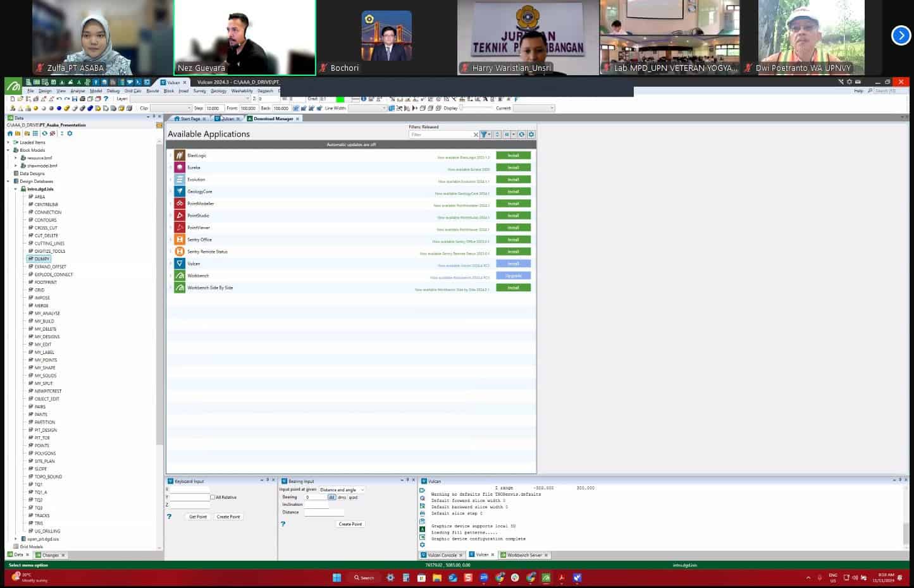Open File Explorer from taskbar
This screenshot has width=914, height=588.
tap(437, 577)
